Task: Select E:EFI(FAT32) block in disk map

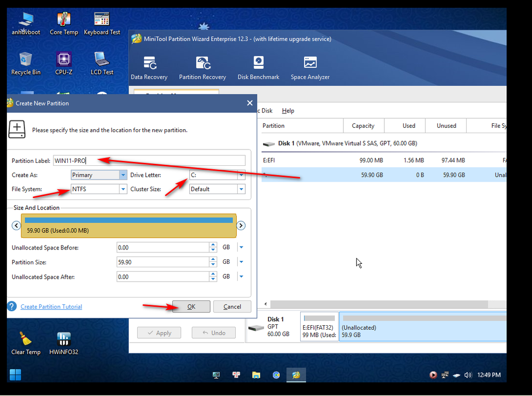Action: pos(319,327)
